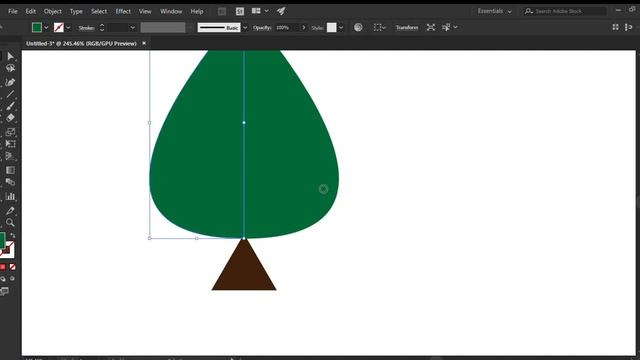Viewport: 640px width, 360px height.
Task: Click the stroke none swatch in control bar
Action: pos(59,27)
